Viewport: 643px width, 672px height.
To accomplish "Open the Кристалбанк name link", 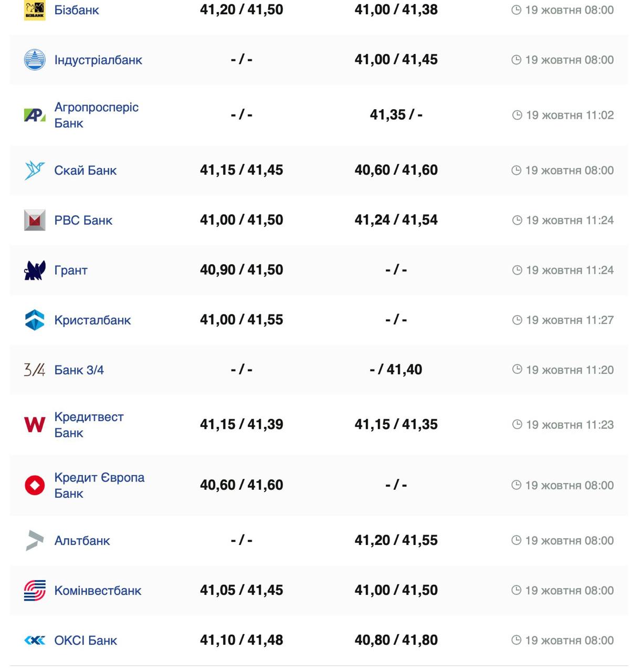I will point(92,320).
